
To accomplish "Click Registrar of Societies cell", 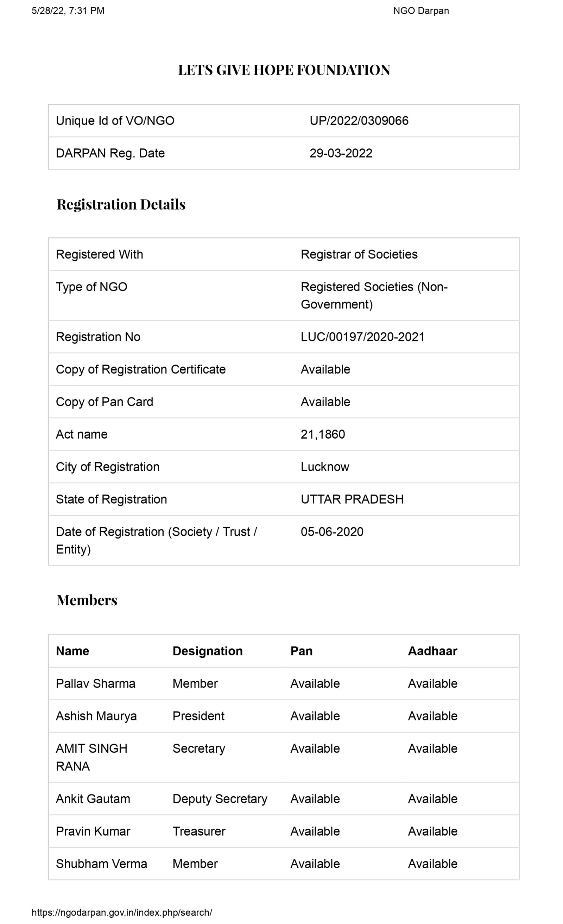I will 359,254.
